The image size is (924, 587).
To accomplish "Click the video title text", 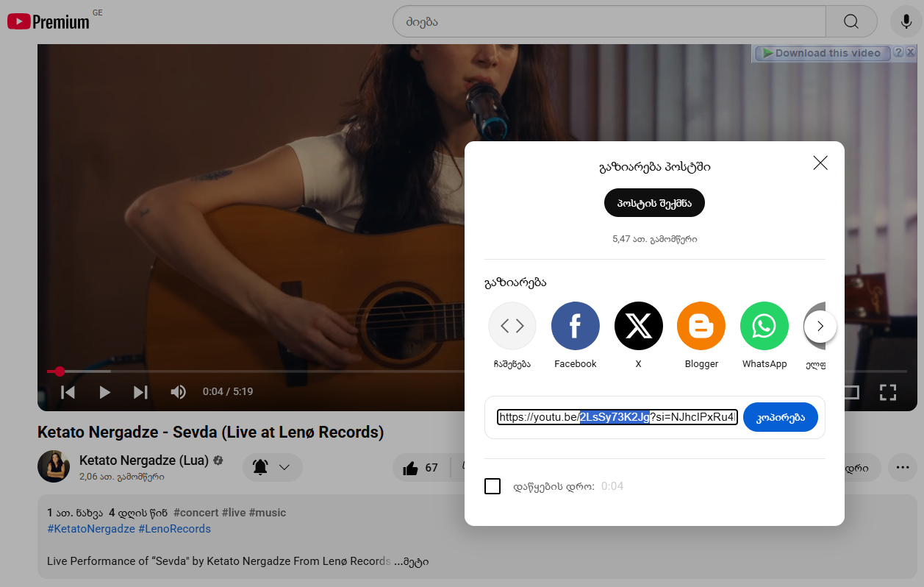I will point(211,432).
